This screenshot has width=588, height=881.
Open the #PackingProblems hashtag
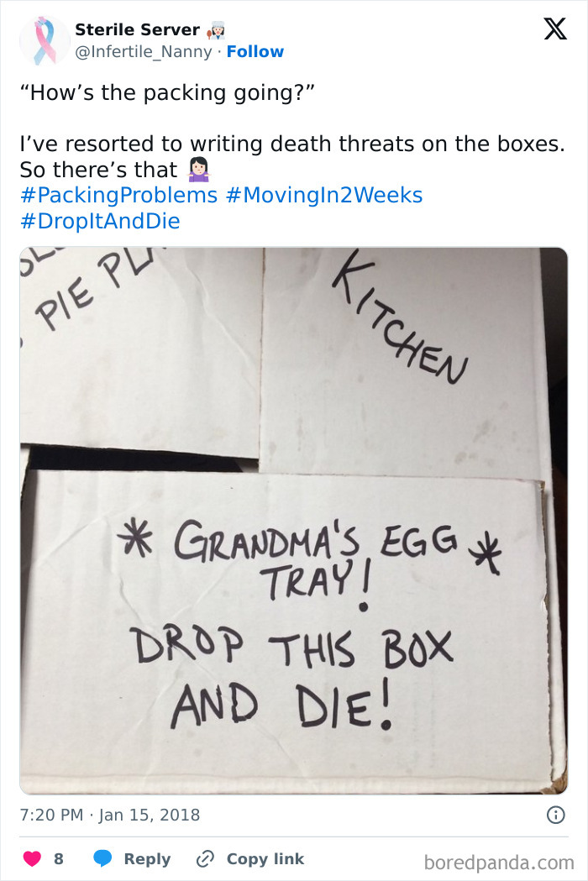(116, 195)
